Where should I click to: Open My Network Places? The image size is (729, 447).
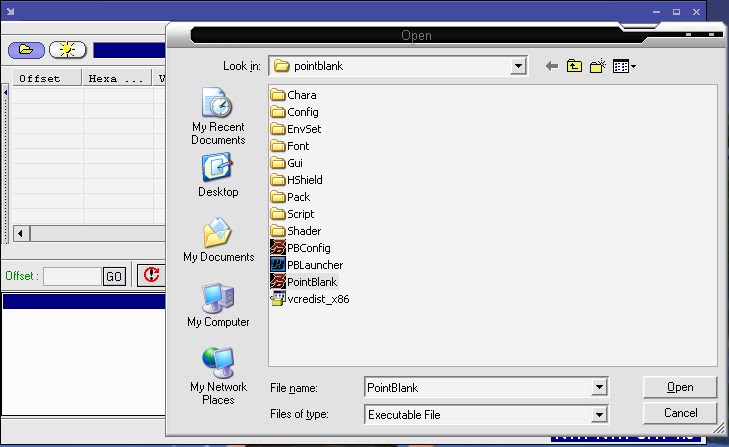(x=218, y=376)
